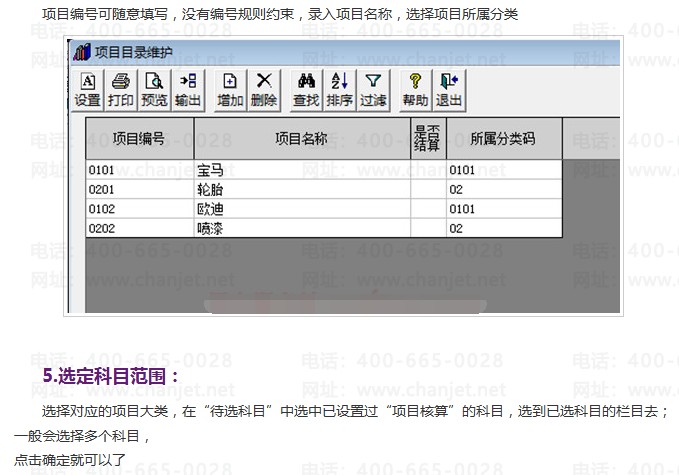Select project number cell 0101
Image resolution: width=679 pixels, height=475 pixels.
point(139,170)
